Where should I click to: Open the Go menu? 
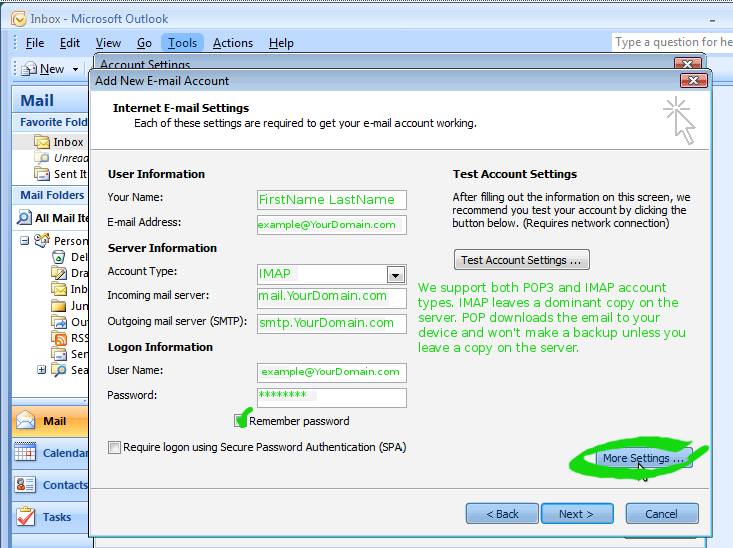(144, 43)
